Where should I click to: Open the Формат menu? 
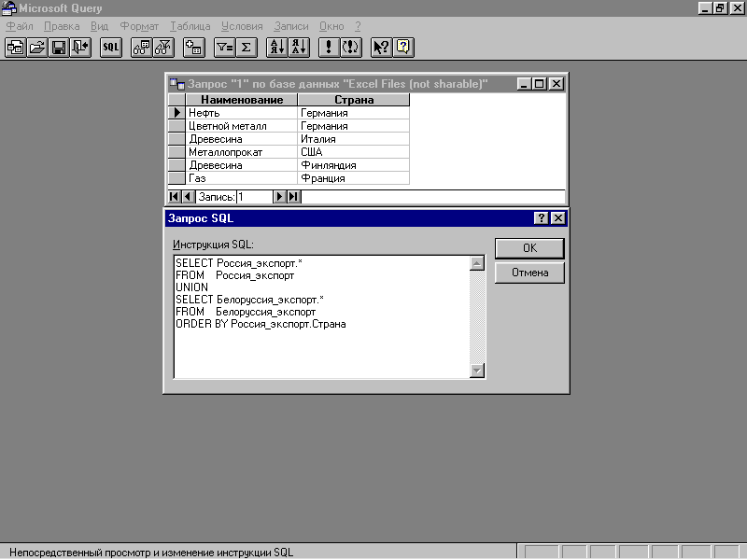click(x=138, y=26)
